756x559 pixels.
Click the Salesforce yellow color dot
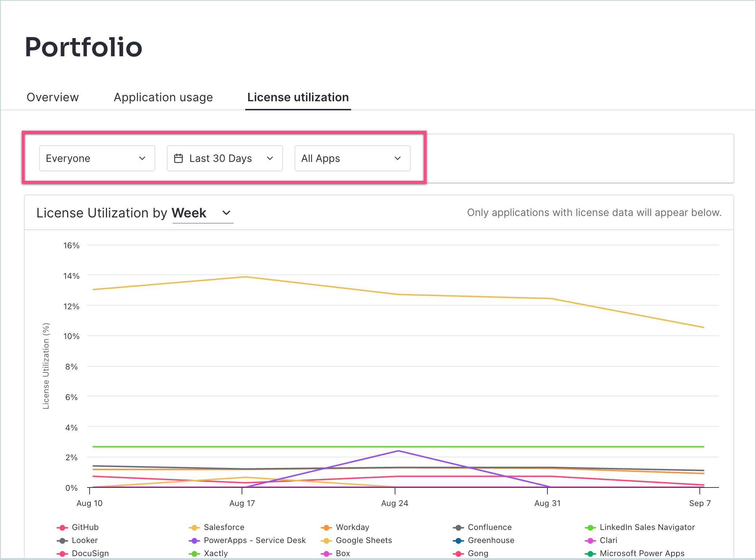coord(195,527)
